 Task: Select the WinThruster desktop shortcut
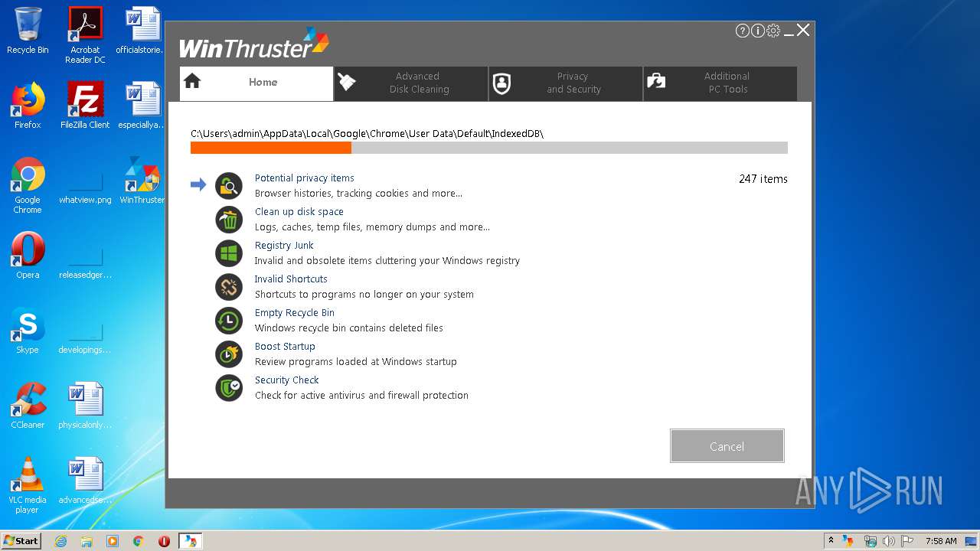pyautogui.click(x=142, y=181)
